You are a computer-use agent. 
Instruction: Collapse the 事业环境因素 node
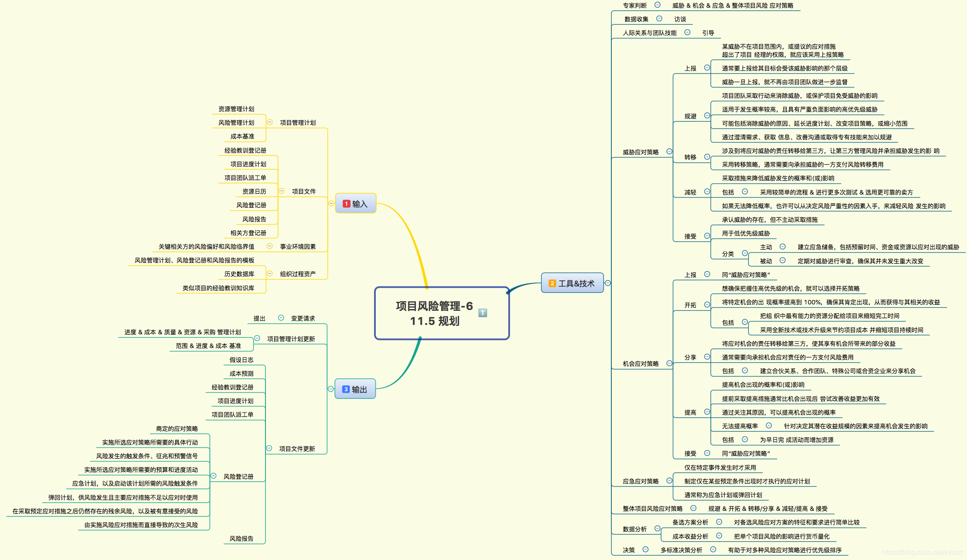(x=270, y=246)
